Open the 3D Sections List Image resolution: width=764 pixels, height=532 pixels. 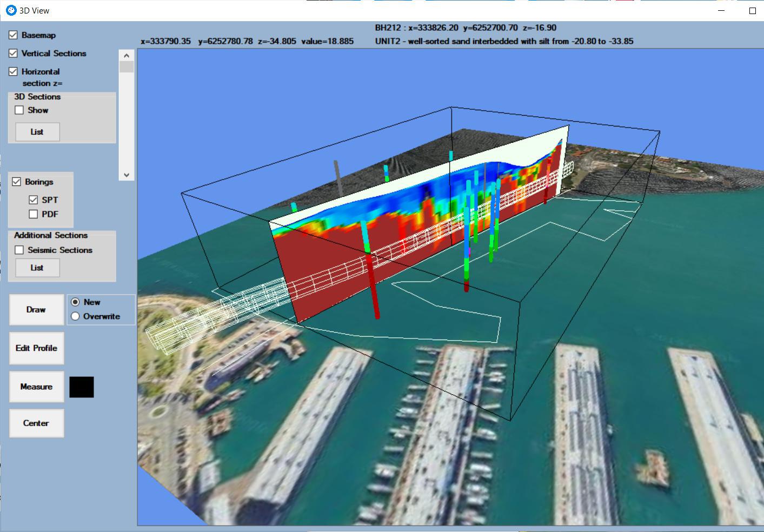(36, 131)
